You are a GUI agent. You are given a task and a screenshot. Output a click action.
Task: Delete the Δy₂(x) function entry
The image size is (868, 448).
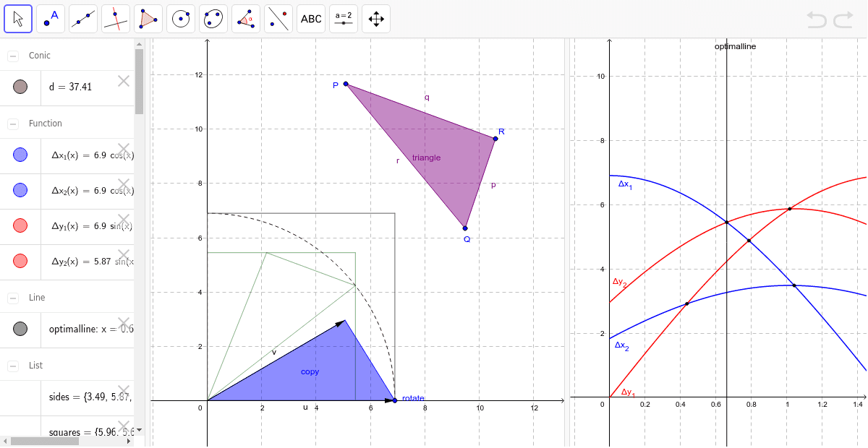(x=124, y=255)
